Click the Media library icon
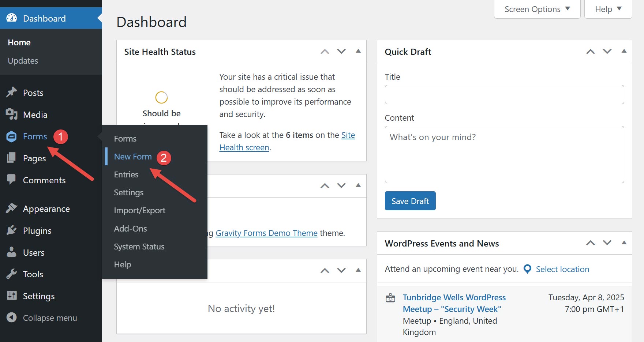The width and height of the screenshot is (644, 342). pyautogui.click(x=12, y=114)
